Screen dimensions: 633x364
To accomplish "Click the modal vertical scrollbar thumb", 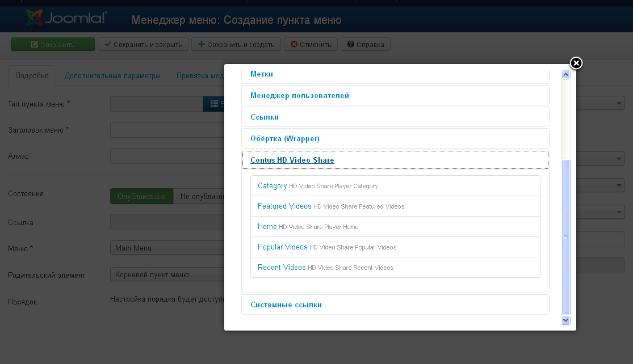I will (x=565, y=237).
